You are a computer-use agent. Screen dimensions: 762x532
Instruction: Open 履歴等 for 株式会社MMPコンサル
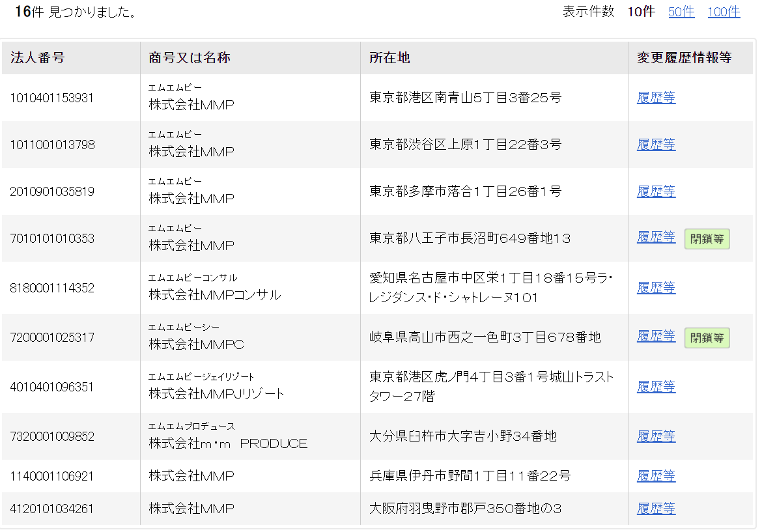pos(656,288)
